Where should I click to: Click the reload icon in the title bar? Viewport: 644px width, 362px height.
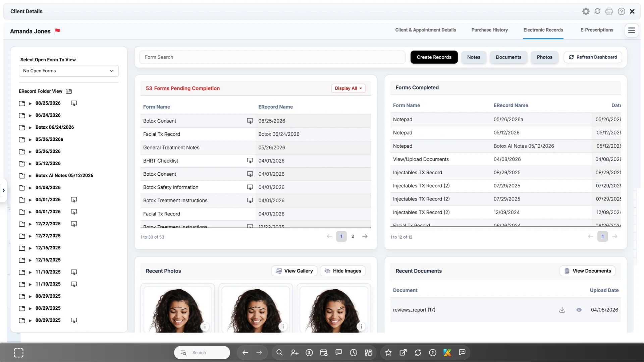coord(597,11)
